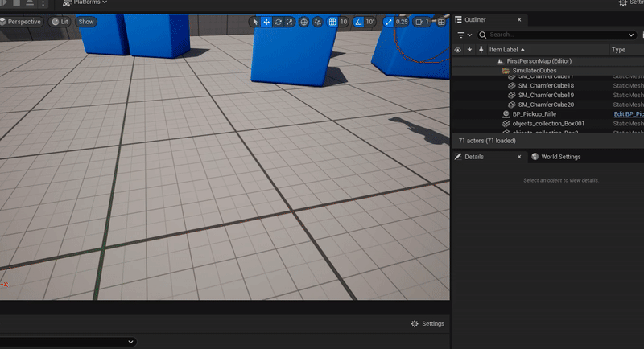Select SM_ChamferCube19 in Outliner
Viewport: 644px width, 349px height.
coord(548,95)
